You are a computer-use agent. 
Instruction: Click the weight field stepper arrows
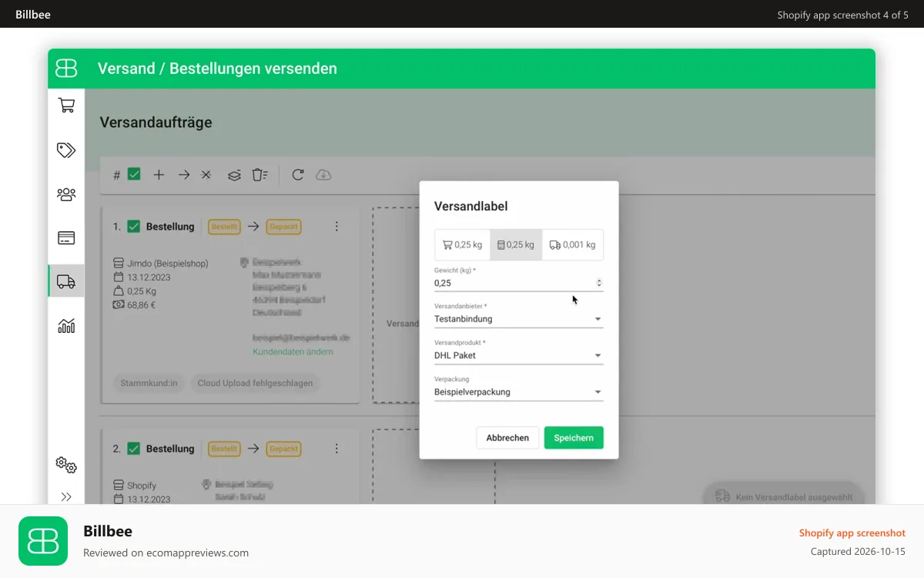pyautogui.click(x=599, y=283)
